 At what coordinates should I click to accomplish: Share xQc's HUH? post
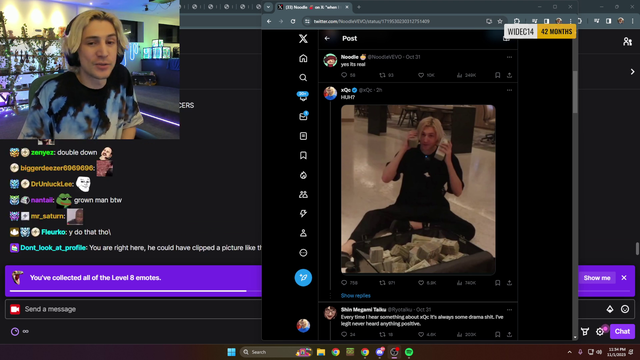point(509,282)
